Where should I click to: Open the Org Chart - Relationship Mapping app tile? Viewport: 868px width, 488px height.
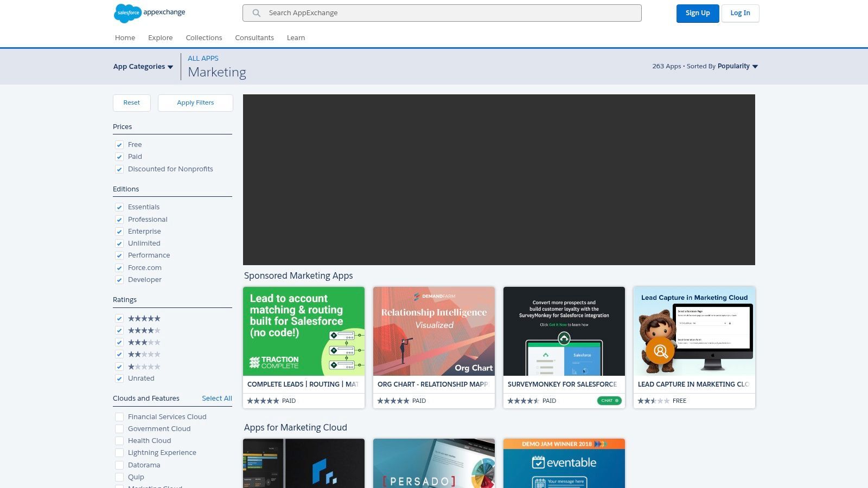click(x=433, y=347)
